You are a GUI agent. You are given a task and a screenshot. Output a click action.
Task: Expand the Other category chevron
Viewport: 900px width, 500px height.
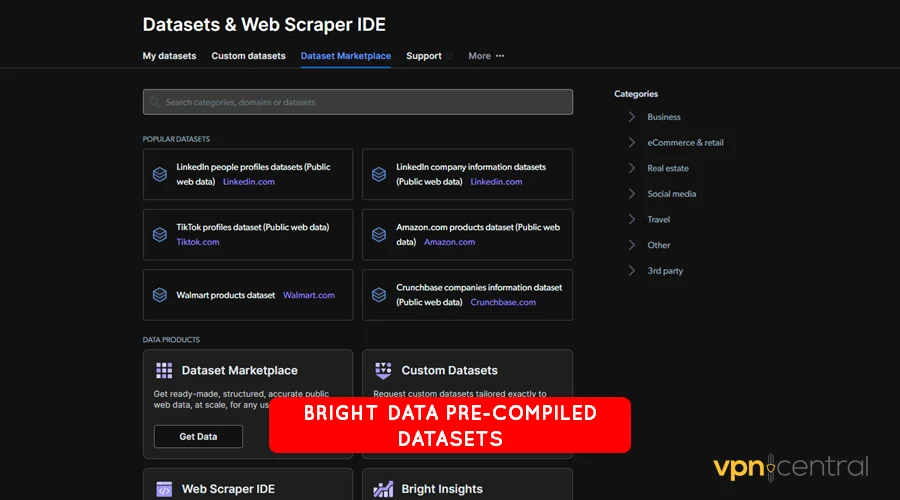point(631,245)
